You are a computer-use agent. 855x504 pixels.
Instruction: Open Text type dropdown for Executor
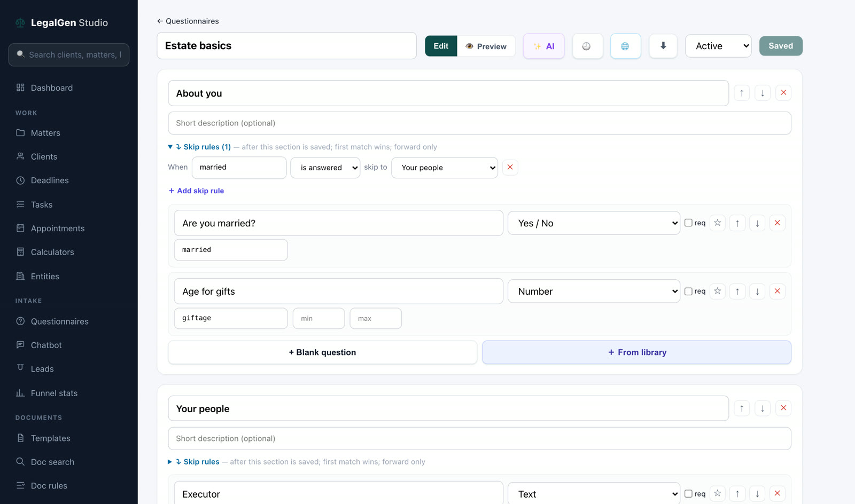tap(594, 494)
